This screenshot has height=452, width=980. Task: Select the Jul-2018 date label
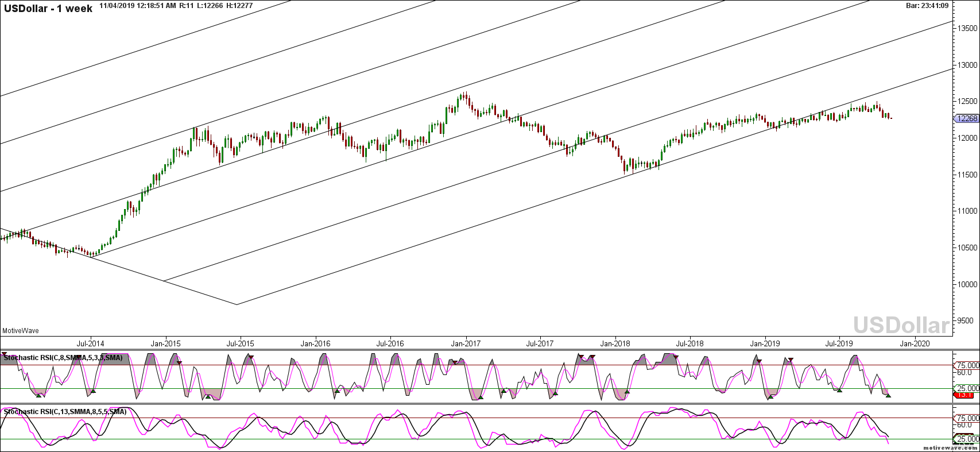click(x=690, y=343)
